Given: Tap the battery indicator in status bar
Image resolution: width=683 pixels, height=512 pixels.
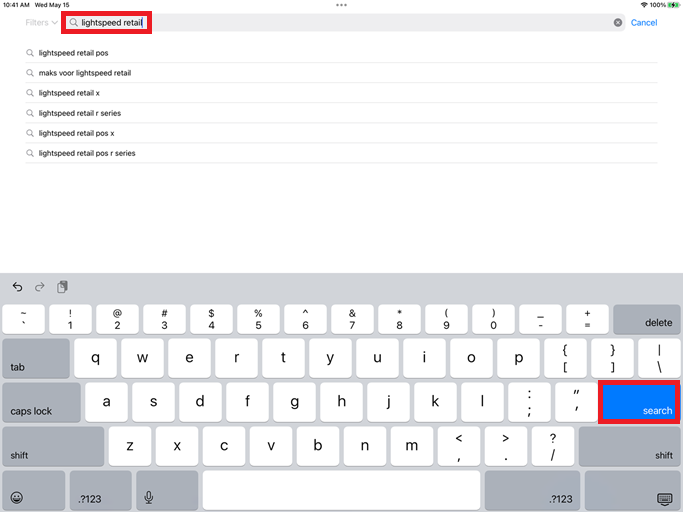Looking at the screenshot, I should click(x=673, y=5).
